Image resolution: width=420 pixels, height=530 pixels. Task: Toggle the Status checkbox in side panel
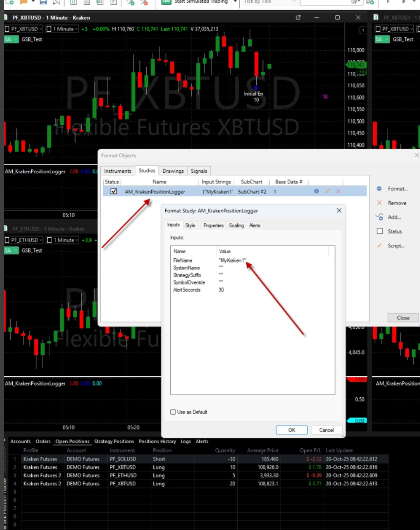380,231
